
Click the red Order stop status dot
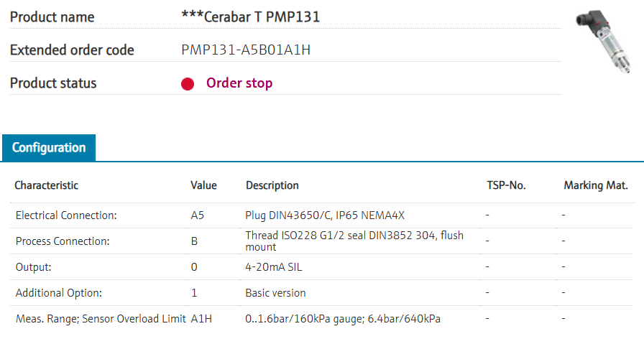[x=188, y=84]
